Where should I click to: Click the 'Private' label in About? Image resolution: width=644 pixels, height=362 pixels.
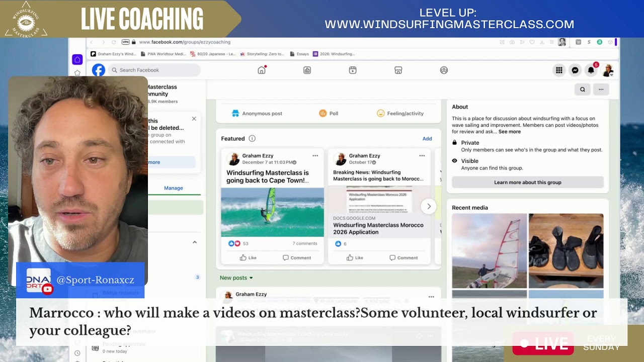click(470, 143)
